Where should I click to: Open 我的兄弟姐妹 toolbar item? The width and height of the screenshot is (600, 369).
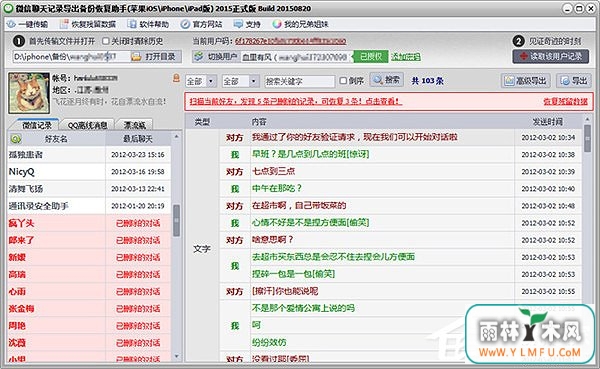[300, 24]
